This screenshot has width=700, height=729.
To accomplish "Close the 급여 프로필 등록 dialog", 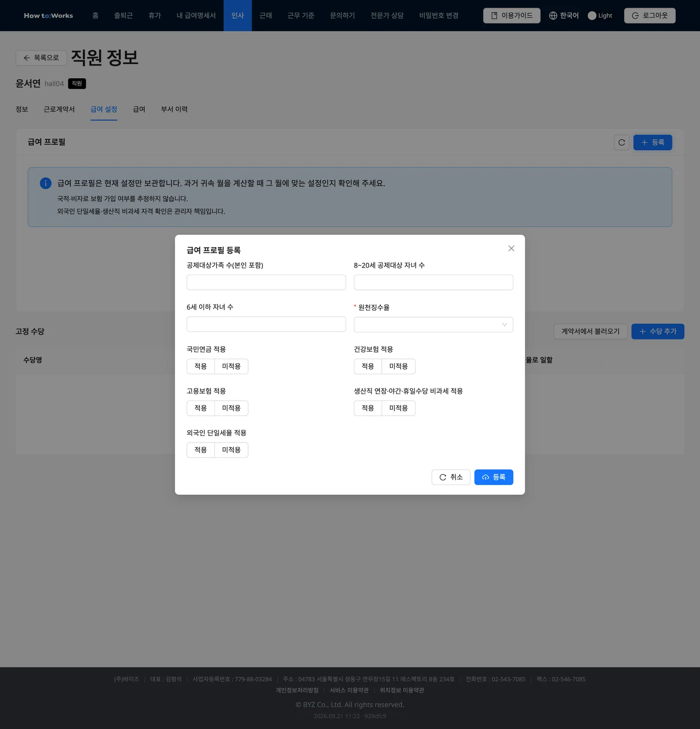I will [x=511, y=248].
